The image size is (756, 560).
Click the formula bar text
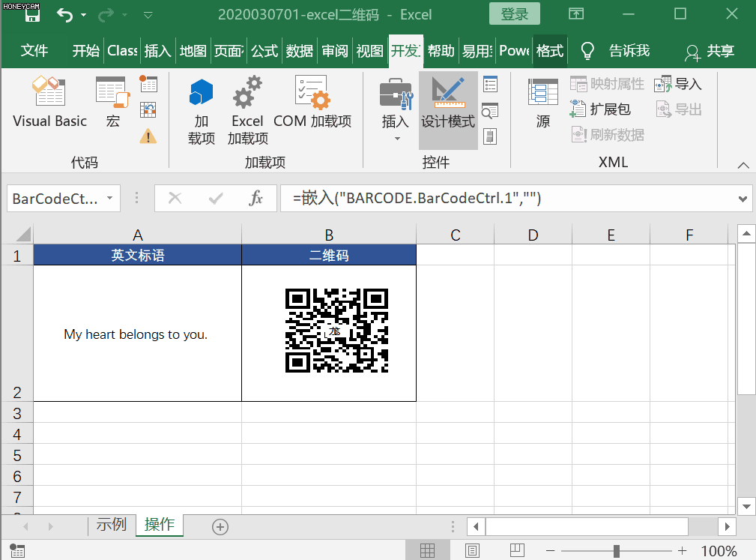click(417, 198)
